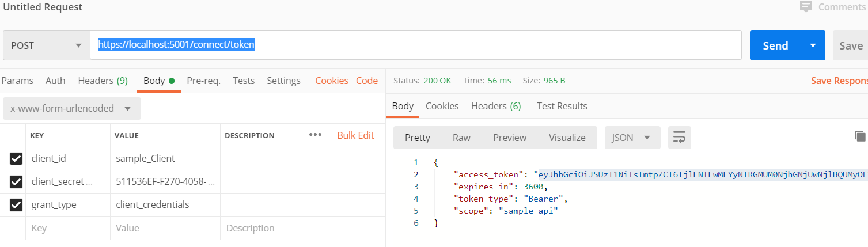Open the Pre-req. tab
The width and height of the screenshot is (868, 247).
[x=203, y=81]
